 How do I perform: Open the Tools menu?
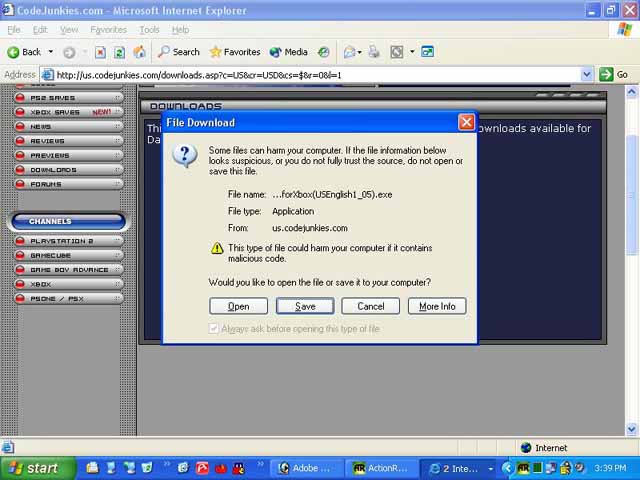click(x=149, y=30)
